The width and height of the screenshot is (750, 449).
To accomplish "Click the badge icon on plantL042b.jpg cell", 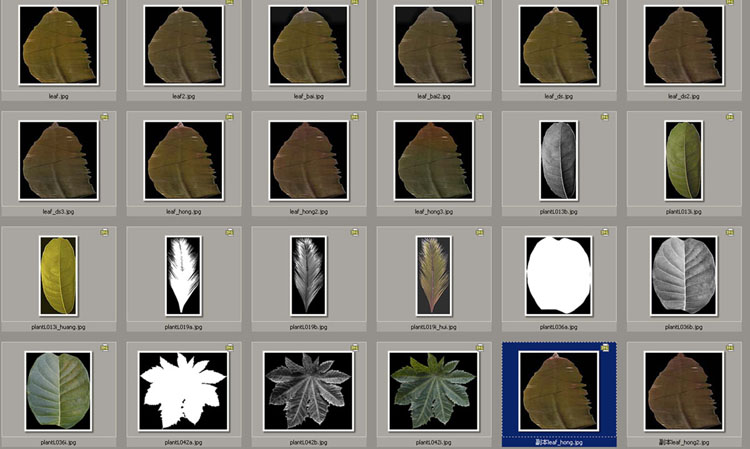I will [355, 347].
